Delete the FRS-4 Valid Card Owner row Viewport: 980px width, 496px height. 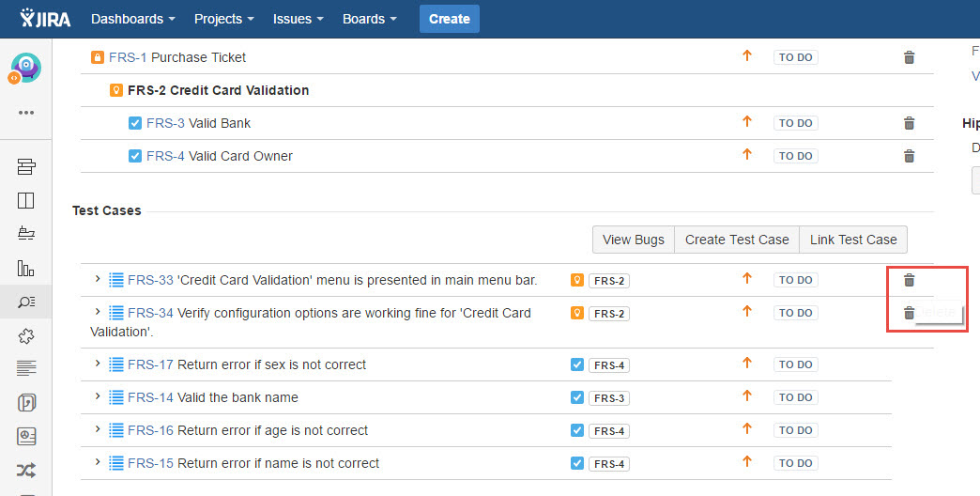tap(910, 156)
